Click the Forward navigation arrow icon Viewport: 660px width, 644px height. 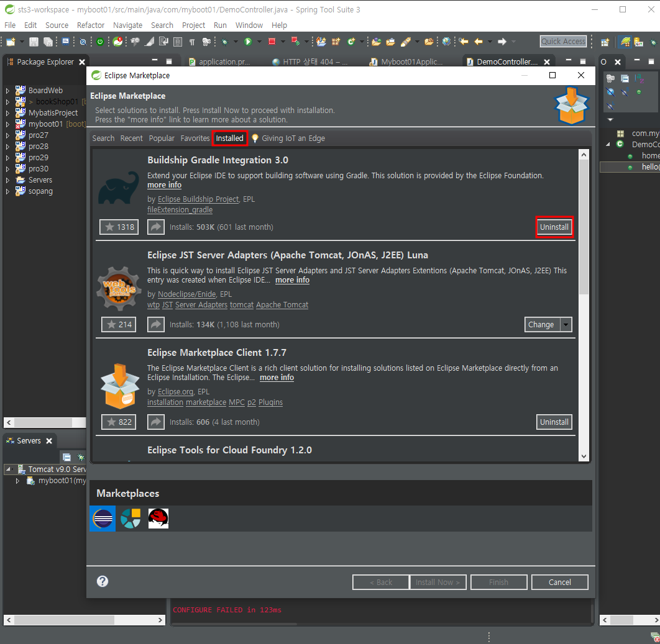[502, 41]
